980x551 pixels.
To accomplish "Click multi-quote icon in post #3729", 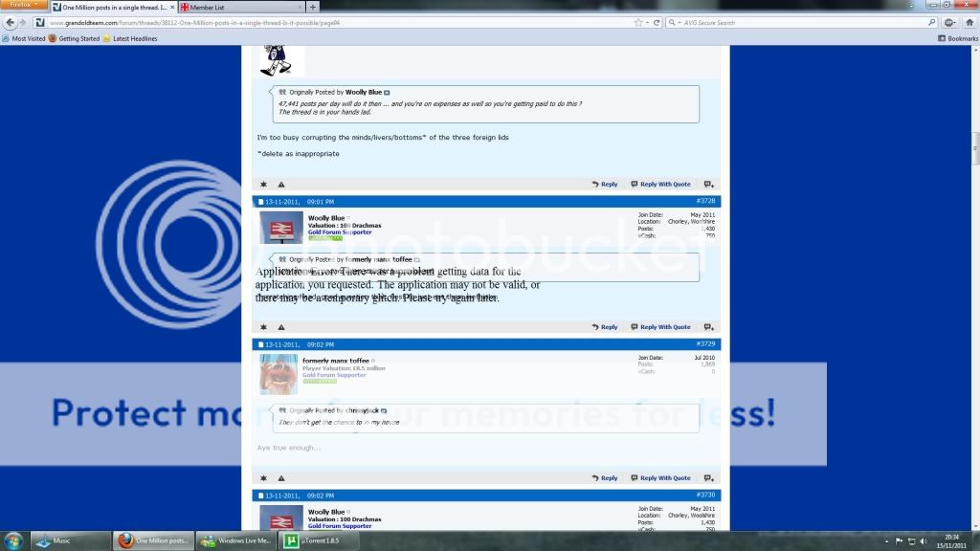I will 709,478.
